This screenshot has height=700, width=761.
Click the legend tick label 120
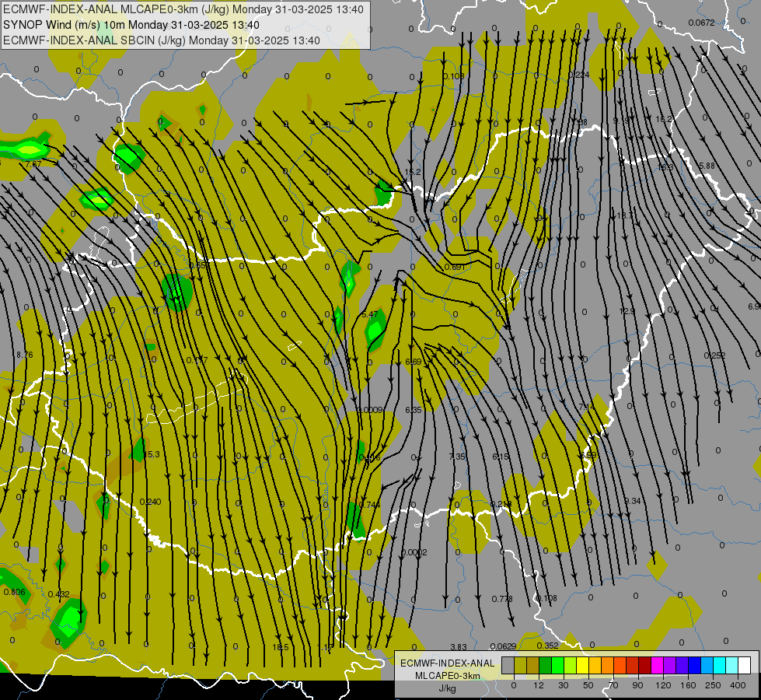click(x=663, y=685)
